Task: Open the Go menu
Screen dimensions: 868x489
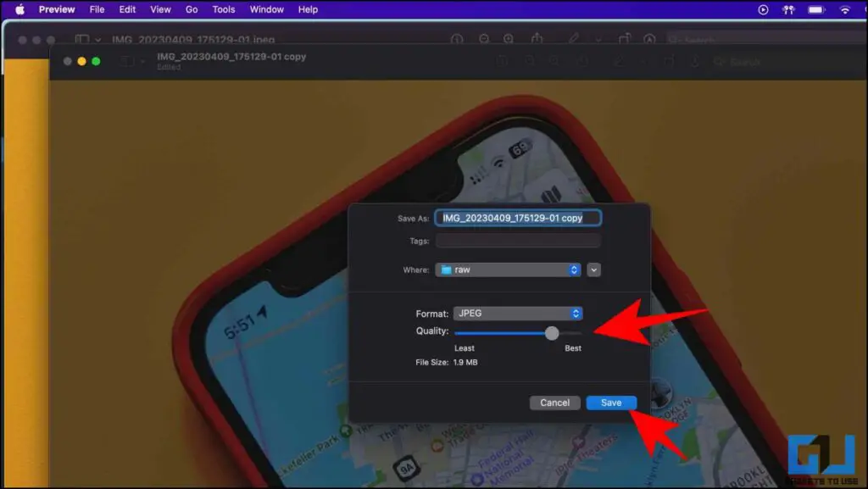Action: 192,9
